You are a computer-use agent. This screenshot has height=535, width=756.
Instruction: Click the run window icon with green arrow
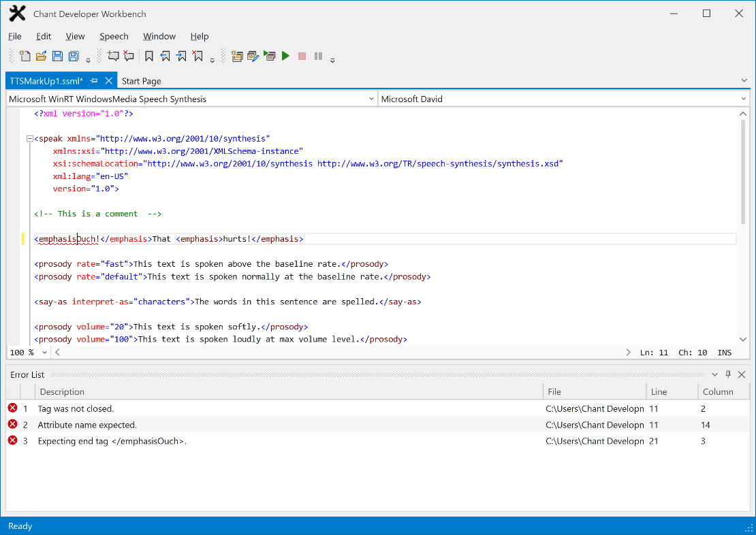point(270,56)
